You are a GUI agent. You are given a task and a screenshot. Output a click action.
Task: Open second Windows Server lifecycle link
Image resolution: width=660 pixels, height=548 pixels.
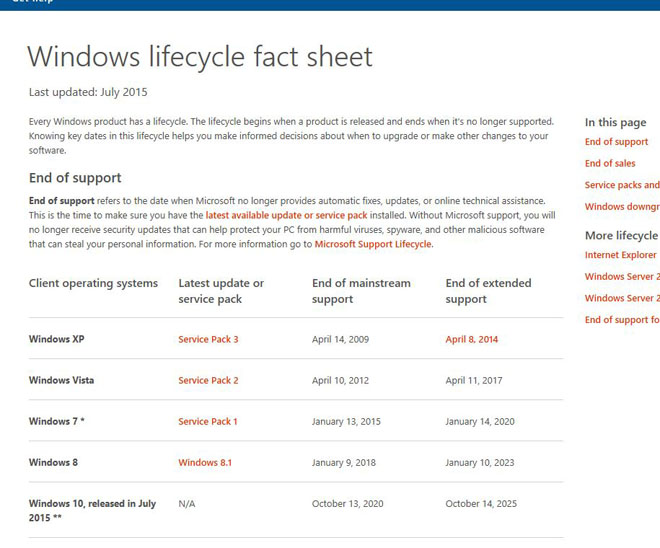coord(622,298)
